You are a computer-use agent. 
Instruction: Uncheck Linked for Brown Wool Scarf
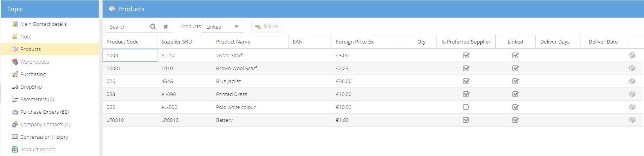(x=515, y=68)
